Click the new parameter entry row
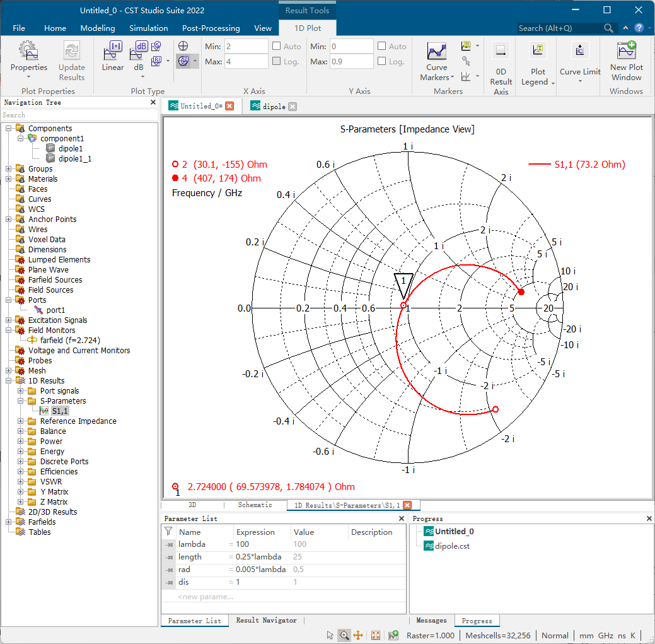Image resolution: width=655 pixels, height=644 pixels. pos(284,596)
